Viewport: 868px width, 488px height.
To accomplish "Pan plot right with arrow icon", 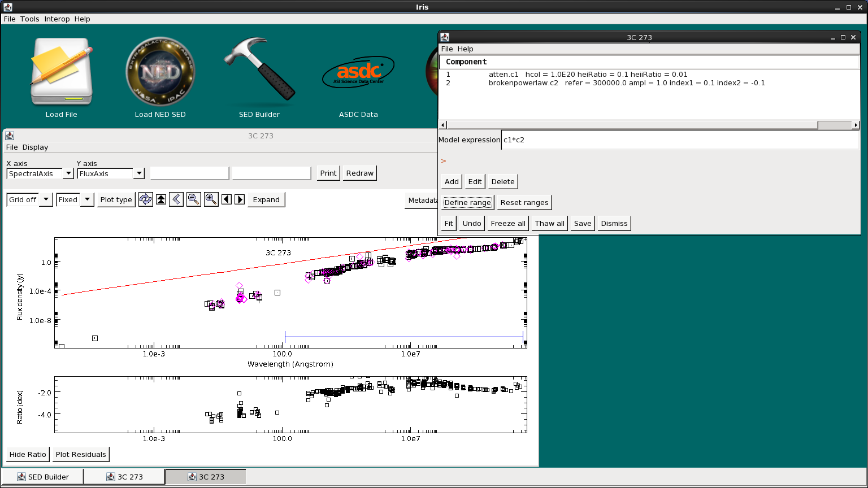I will [240, 199].
